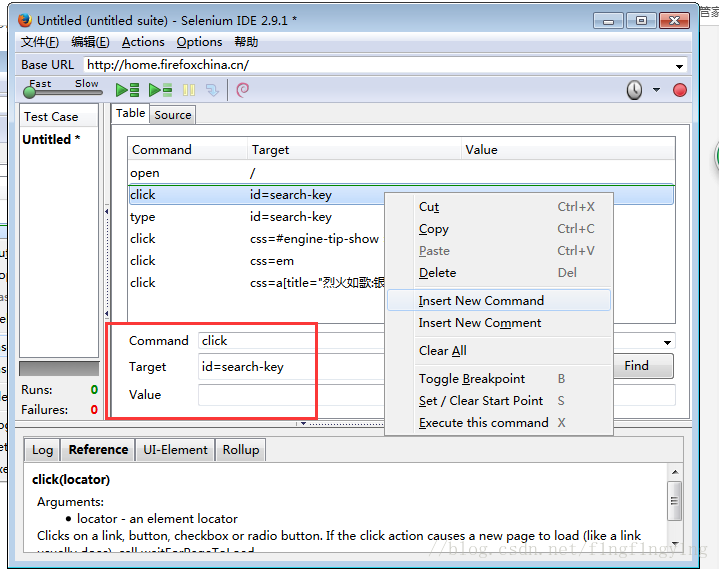Viewport: 719px width, 569px height.
Task: Maximize the Selenium IDE window
Action: 642,21
